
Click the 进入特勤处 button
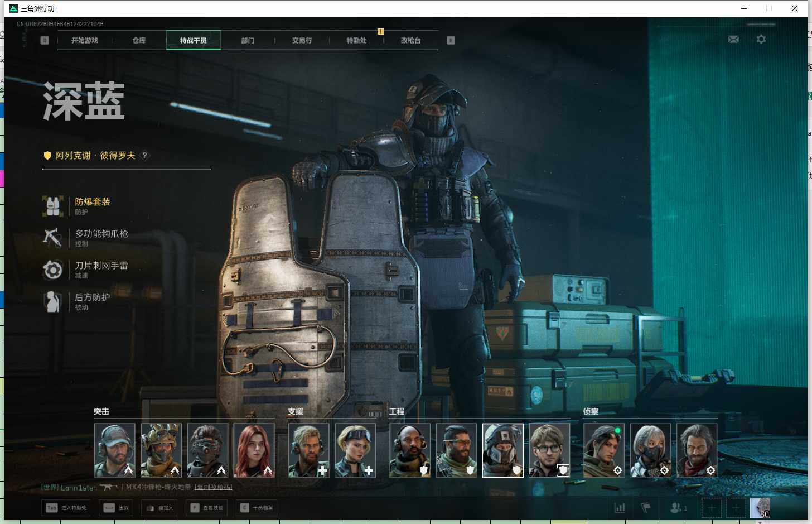(x=67, y=508)
